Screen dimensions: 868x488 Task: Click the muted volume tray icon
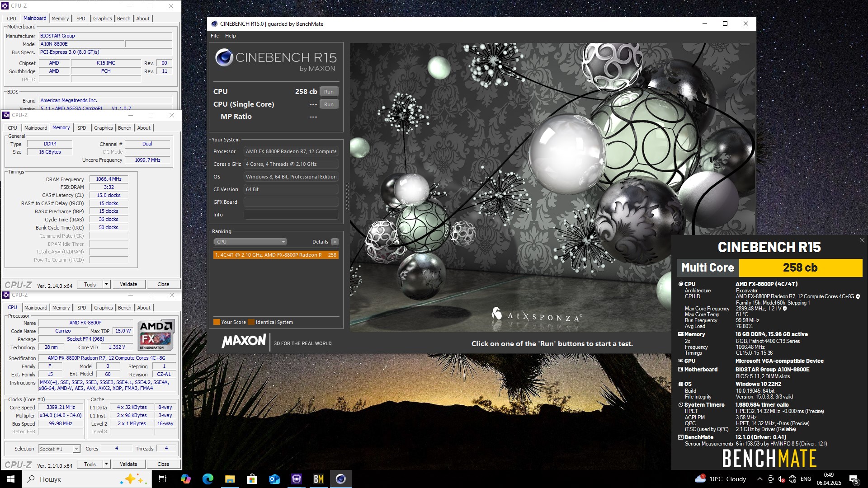(781, 479)
